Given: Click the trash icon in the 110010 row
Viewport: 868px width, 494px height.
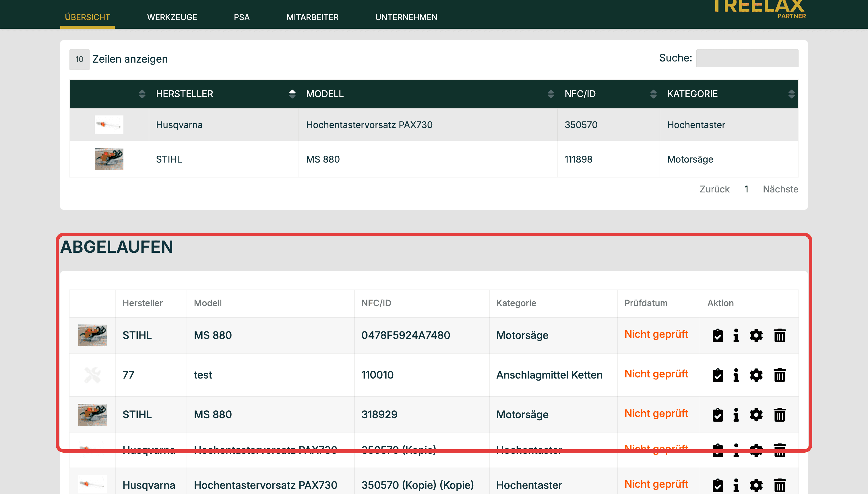Looking at the screenshot, I should (780, 375).
